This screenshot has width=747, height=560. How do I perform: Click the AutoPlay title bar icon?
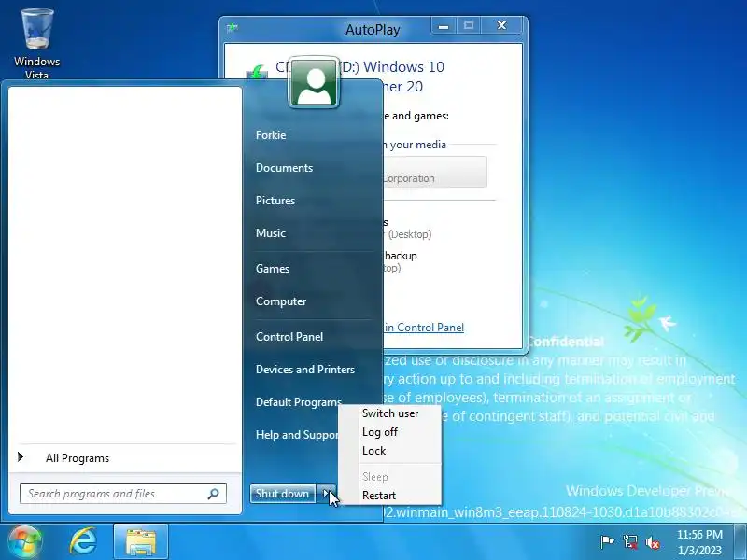point(232,28)
